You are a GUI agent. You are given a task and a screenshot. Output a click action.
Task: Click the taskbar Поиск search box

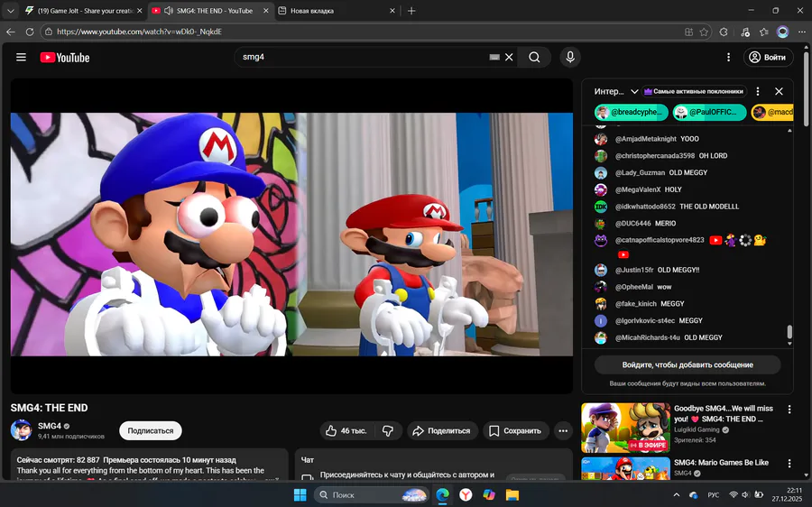(x=372, y=495)
